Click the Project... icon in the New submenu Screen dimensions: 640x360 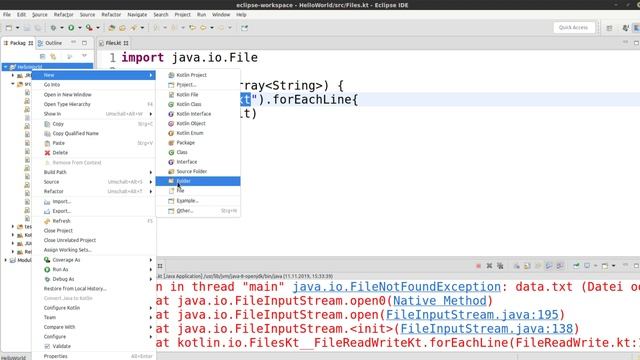tap(171, 85)
